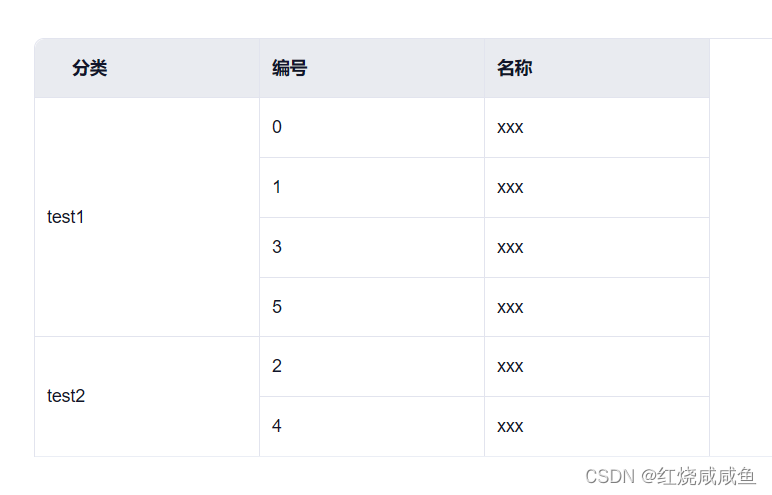Image resolution: width=772 pixels, height=495 pixels.
Task: Select the merged test2 category cell
Action: [66, 396]
